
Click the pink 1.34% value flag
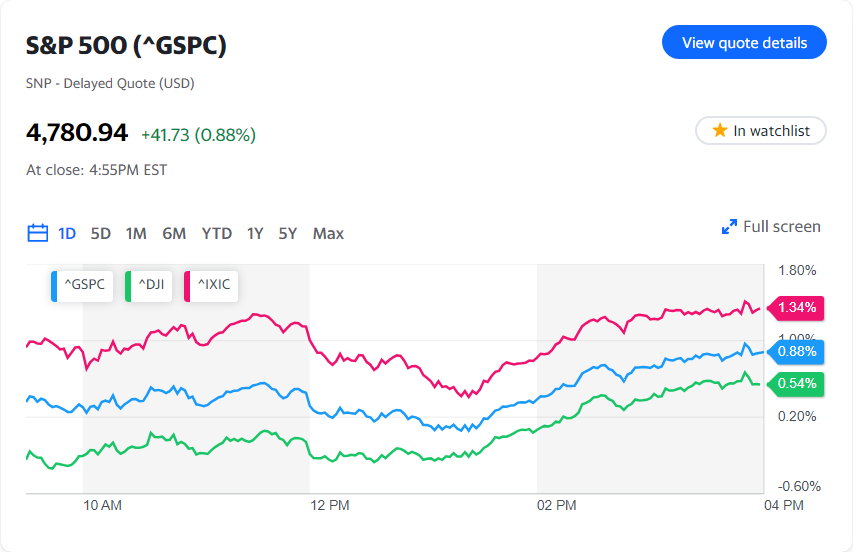pyautogui.click(x=795, y=308)
